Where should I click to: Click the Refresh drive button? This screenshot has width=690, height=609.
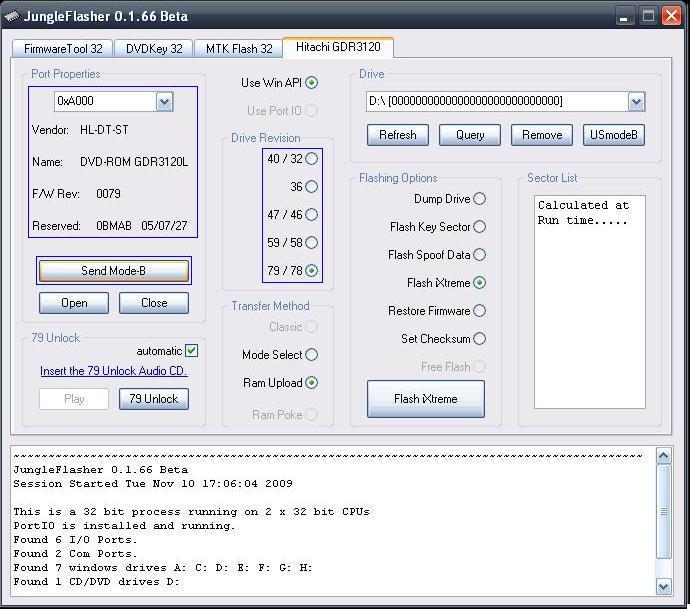398,135
